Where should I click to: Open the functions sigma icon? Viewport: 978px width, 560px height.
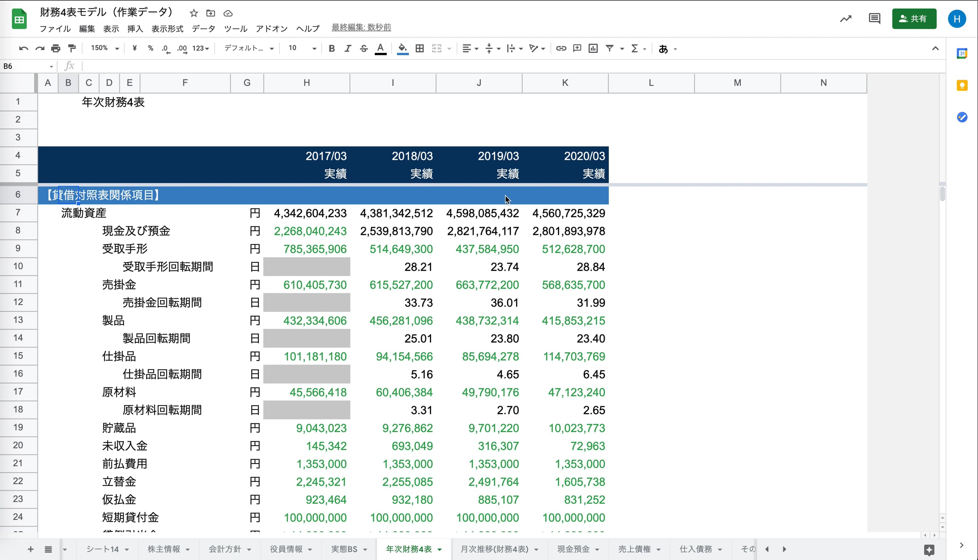pyautogui.click(x=634, y=49)
